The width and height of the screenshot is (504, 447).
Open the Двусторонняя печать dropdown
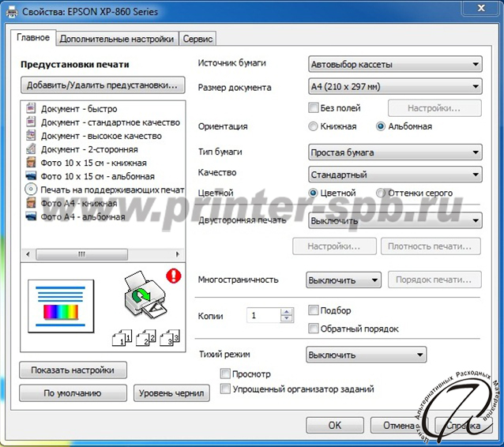(x=395, y=221)
